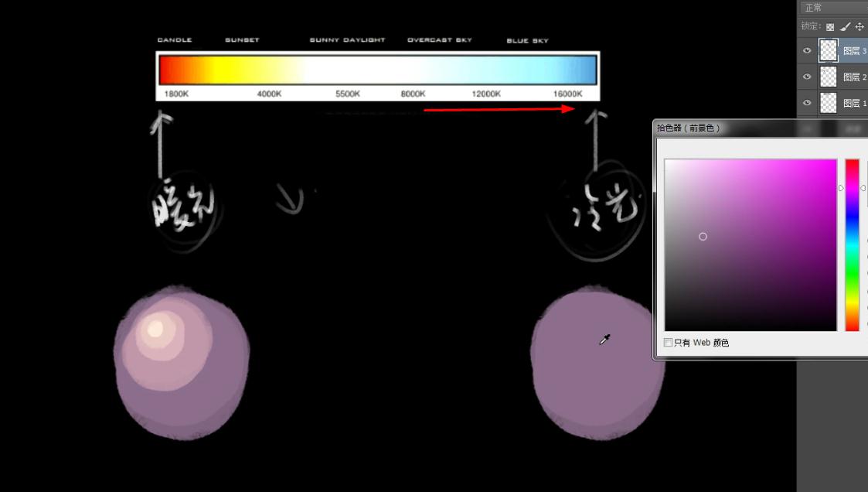Toggle lock image pixels brush icon
Screen dimensions: 868x492
point(845,26)
